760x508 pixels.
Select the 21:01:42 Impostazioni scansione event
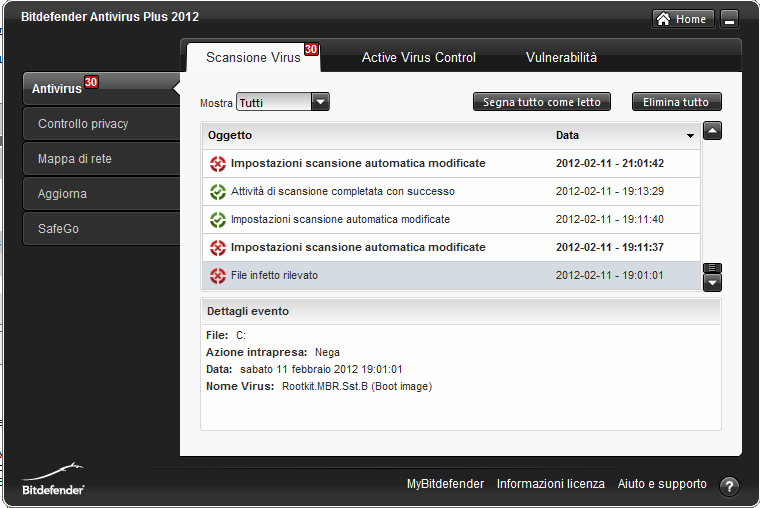coord(451,163)
